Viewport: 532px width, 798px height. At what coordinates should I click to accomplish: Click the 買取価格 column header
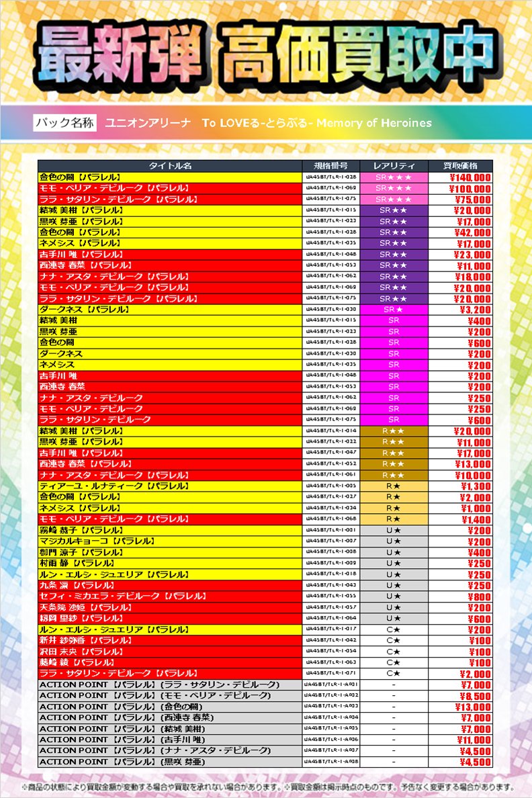point(460,166)
